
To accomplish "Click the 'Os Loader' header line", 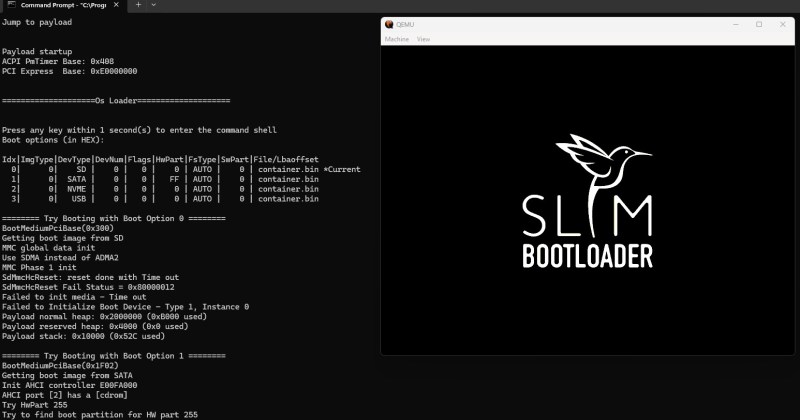I will tap(116, 101).
